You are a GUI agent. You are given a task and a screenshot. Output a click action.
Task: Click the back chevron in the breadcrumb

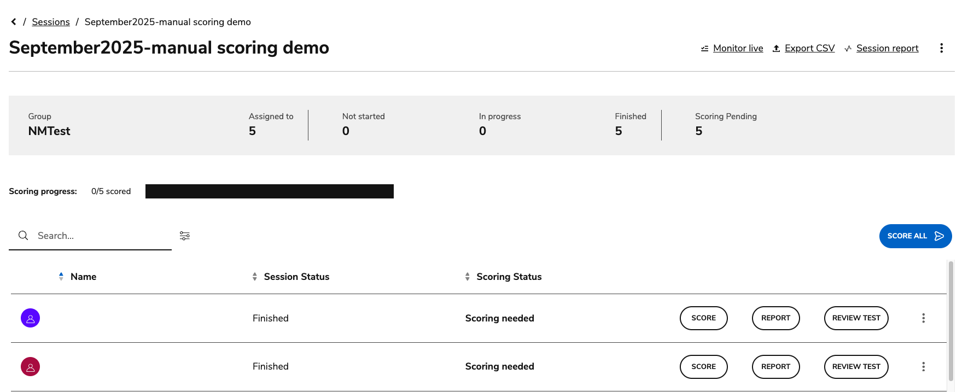coord(13,21)
